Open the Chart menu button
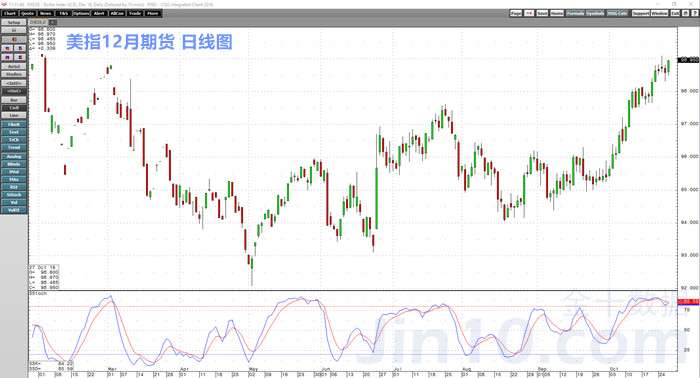 pyautogui.click(x=9, y=13)
